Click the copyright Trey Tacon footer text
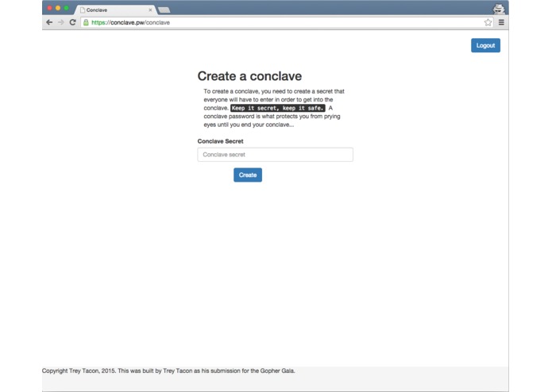 coord(168,371)
